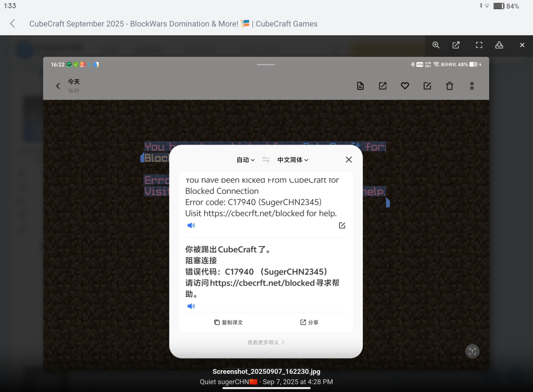This screenshot has height=392, width=533.
Task: Edit the recognized source text
Action: 342,225
